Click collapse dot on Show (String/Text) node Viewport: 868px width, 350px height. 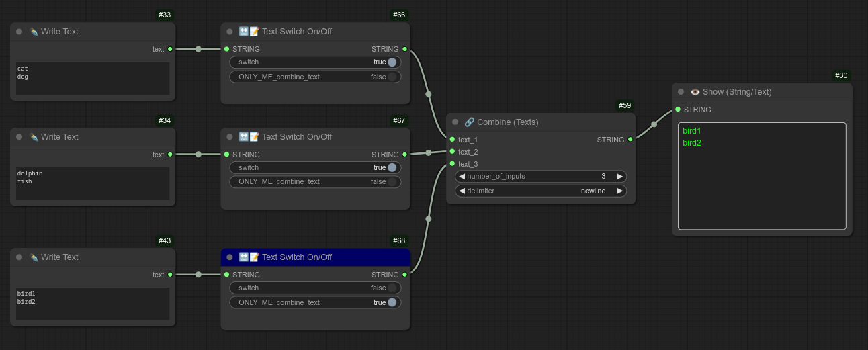coord(681,92)
